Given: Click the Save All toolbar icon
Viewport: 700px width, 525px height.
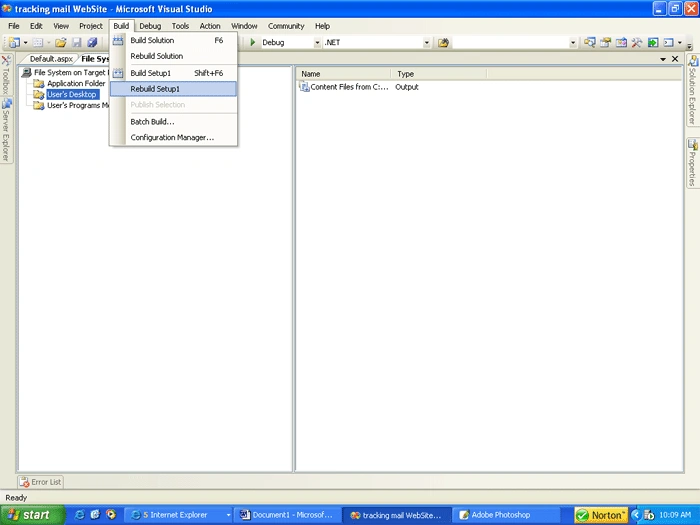Looking at the screenshot, I should tap(92, 42).
